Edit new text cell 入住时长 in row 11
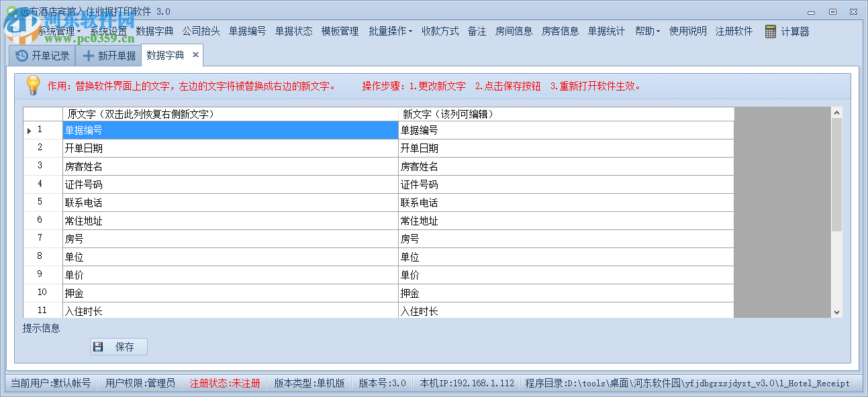868x397 pixels. [x=566, y=310]
